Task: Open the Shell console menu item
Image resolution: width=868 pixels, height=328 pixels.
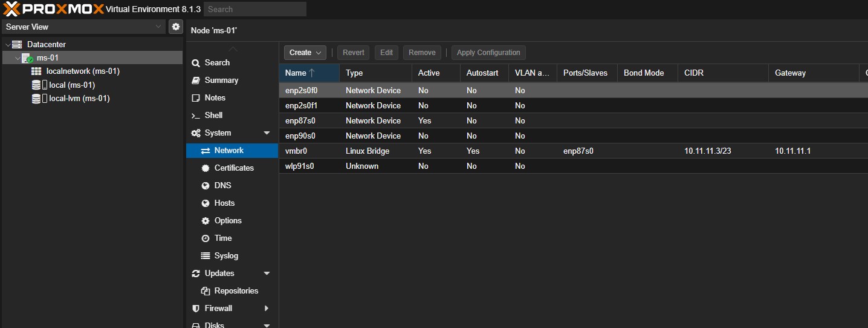Action: pos(213,115)
